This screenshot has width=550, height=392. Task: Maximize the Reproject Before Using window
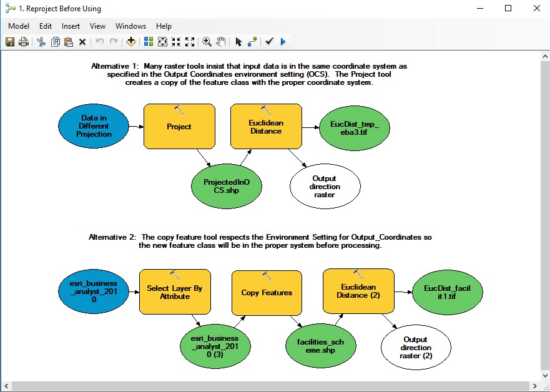(508, 8)
